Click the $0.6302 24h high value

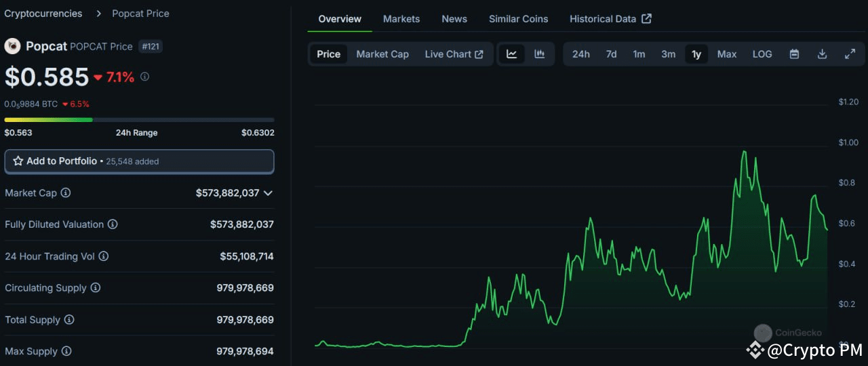[x=258, y=133]
